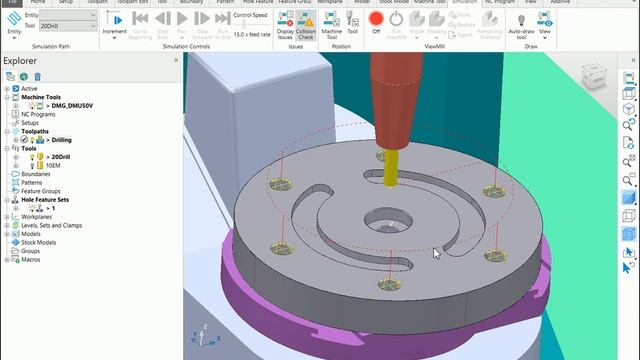Expand the Levels, Sets and Clamps node

click(x=7, y=226)
